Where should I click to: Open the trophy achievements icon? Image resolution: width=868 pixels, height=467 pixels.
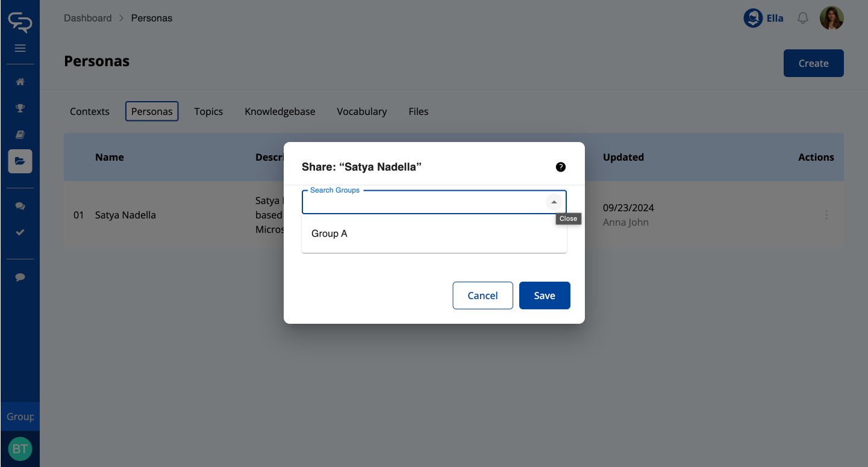[20, 108]
